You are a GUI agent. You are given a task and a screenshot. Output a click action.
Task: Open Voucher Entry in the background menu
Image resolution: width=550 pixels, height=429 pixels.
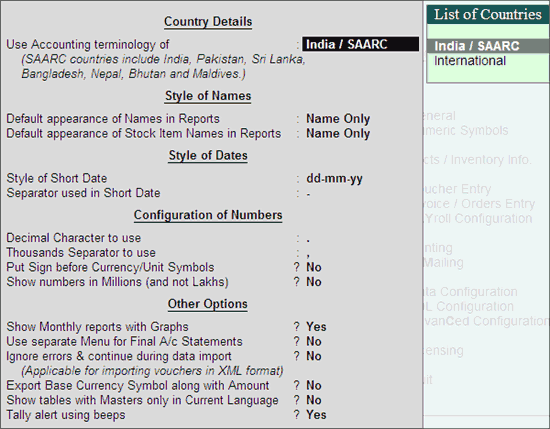pos(457,189)
